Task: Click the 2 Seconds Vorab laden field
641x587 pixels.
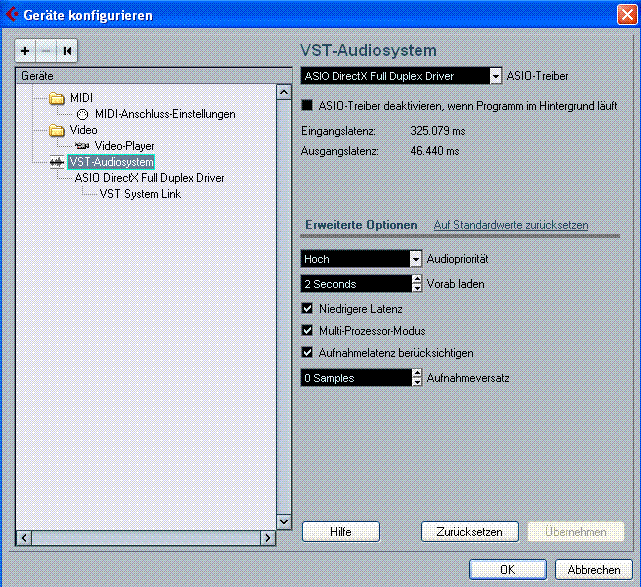Action: [356, 284]
